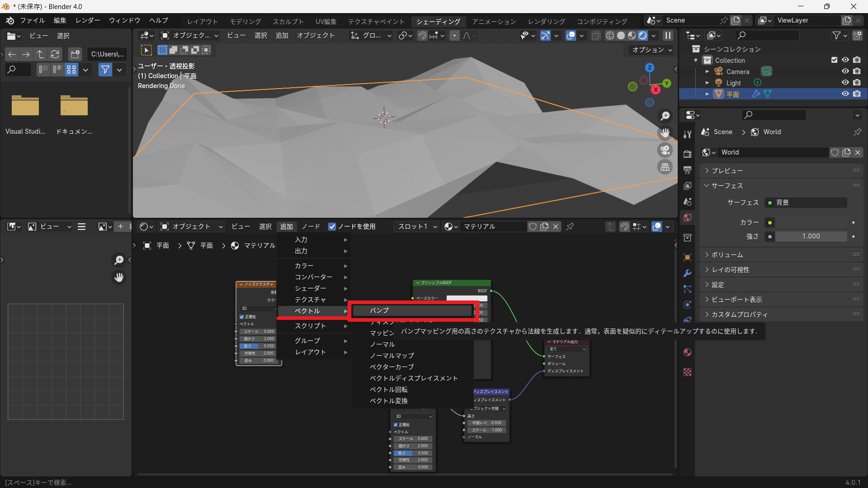Image resolution: width=868 pixels, height=488 pixels.
Task: Hide the Camera object in viewport
Action: point(845,71)
